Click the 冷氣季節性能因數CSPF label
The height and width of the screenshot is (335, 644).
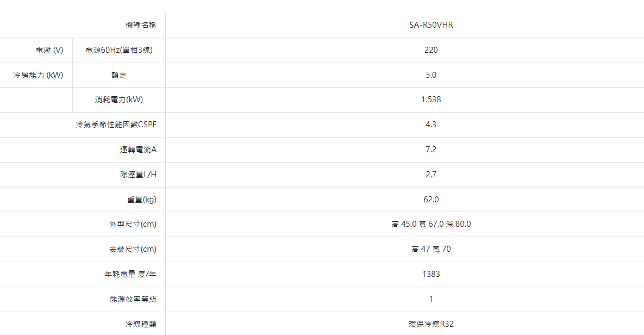coord(116,125)
